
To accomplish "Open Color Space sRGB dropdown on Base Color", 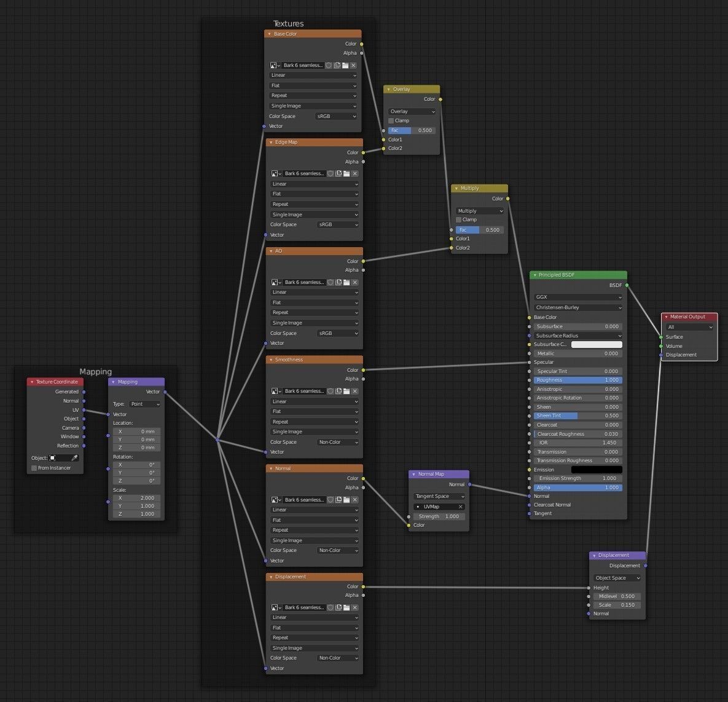I will click(336, 117).
